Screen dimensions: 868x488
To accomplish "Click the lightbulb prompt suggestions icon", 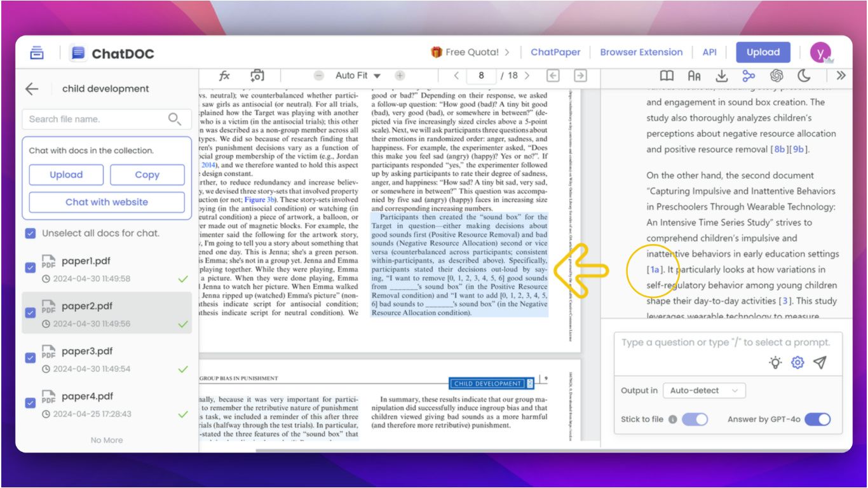I will point(775,362).
